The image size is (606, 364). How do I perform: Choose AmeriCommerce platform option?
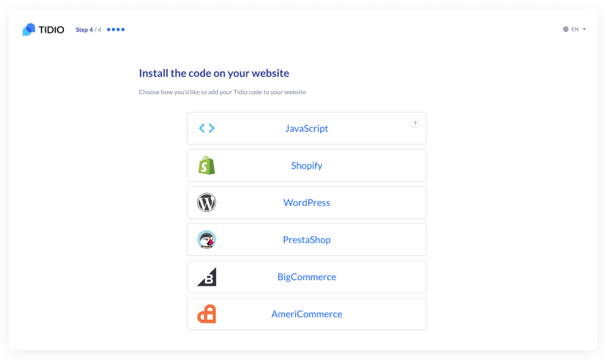[x=306, y=314]
